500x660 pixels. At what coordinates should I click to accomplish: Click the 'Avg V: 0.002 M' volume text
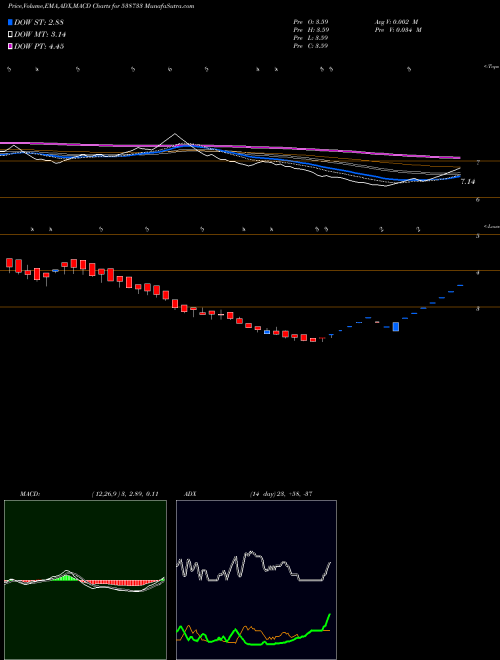point(397,21)
